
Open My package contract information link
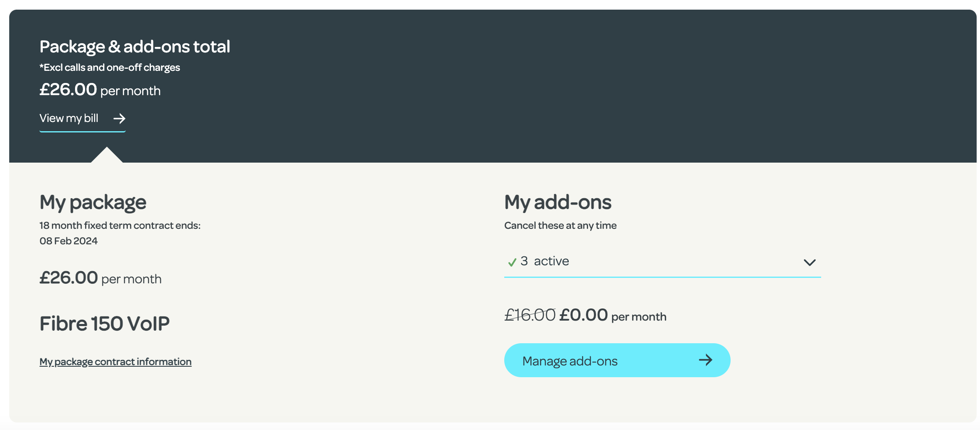(115, 362)
